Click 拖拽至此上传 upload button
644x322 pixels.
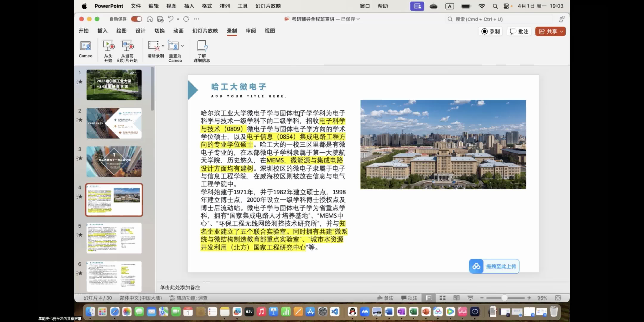[494, 266]
